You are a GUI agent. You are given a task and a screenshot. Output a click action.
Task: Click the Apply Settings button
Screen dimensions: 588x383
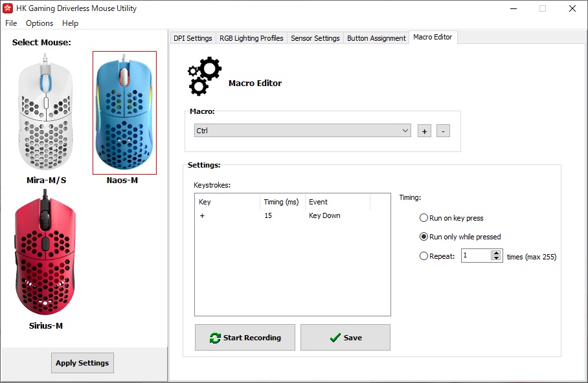click(82, 363)
